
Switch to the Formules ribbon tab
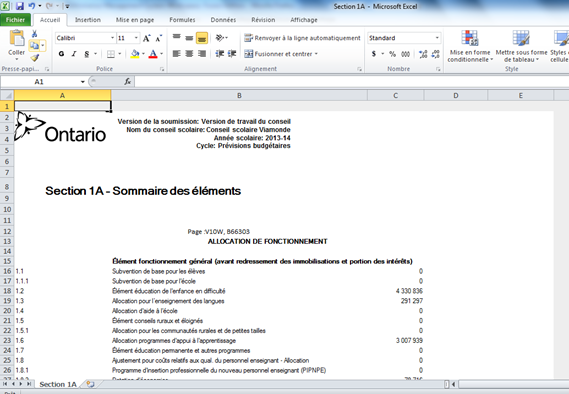point(182,20)
